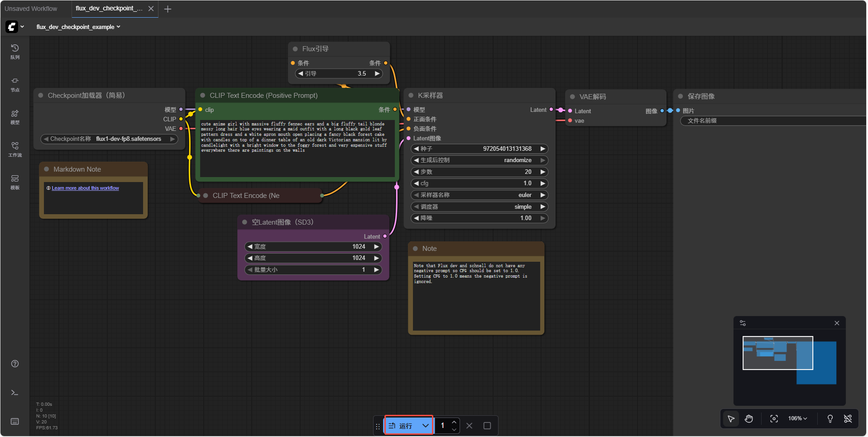The height and width of the screenshot is (437, 868).
Task: Toggle the lightbulb focus mode icon
Action: click(830, 419)
